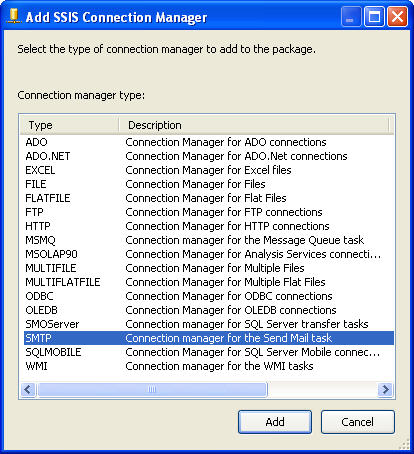Sort list by Type column header

coord(69,125)
